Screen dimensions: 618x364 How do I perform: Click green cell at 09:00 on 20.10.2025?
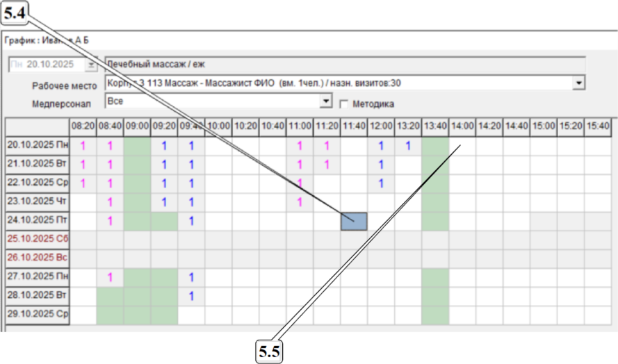[137, 146]
